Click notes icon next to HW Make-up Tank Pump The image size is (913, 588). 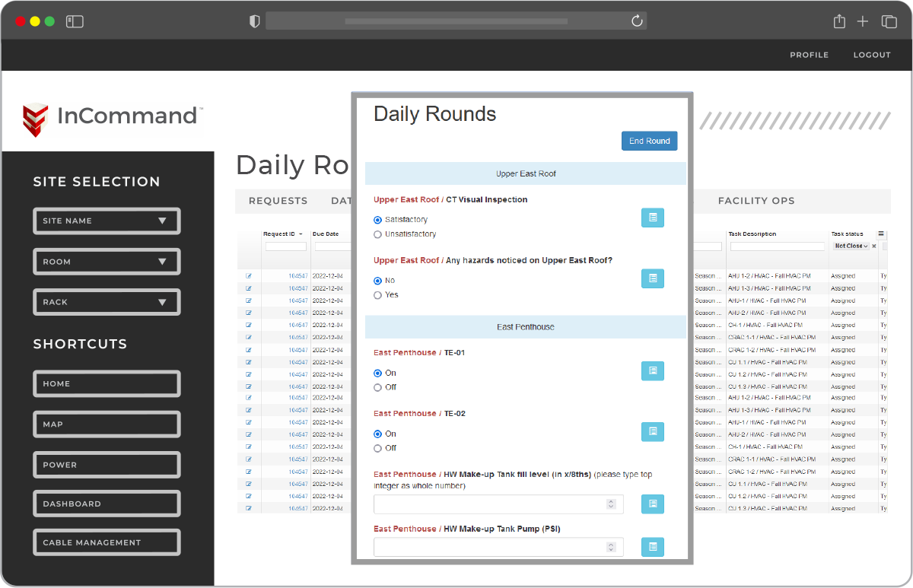pos(652,546)
